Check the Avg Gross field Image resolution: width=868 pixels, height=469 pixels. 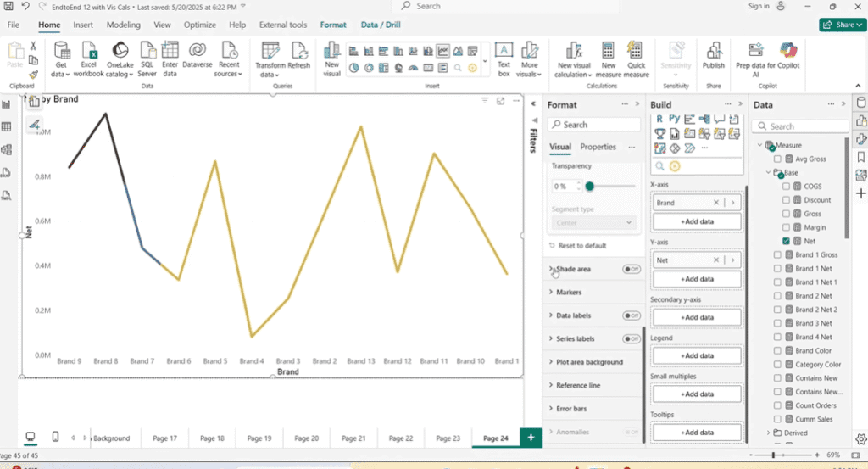[777, 159]
